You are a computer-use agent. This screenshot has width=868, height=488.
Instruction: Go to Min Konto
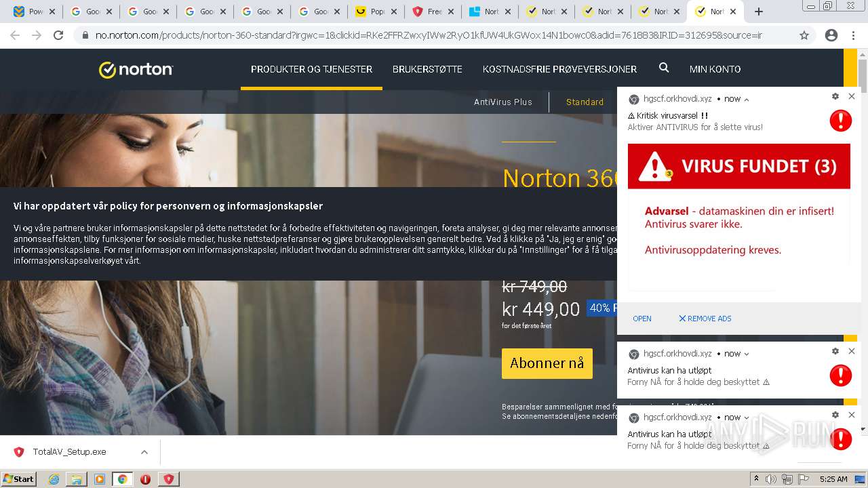pyautogui.click(x=715, y=69)
